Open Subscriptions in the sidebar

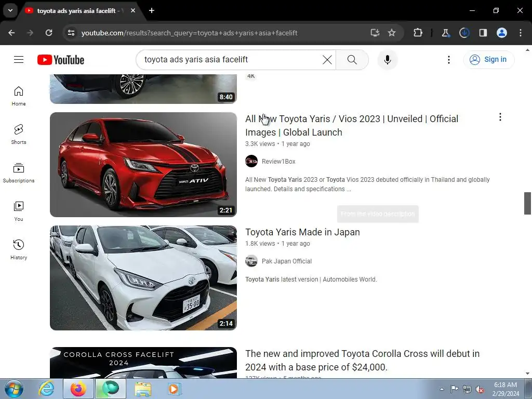(19, 172)
